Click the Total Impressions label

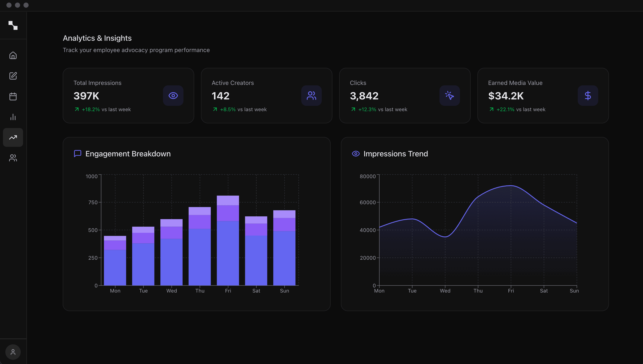97,83
